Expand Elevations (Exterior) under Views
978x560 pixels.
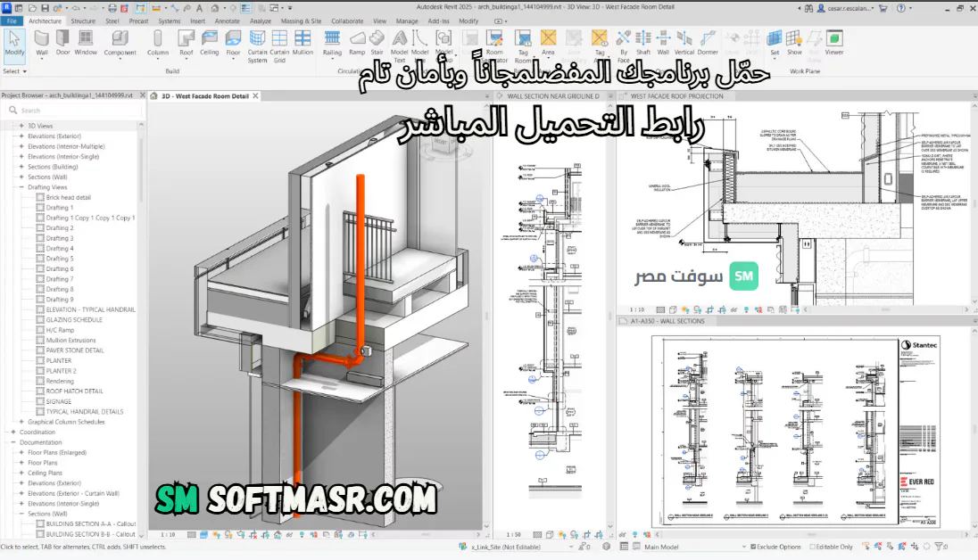click(x=21, y=136)
